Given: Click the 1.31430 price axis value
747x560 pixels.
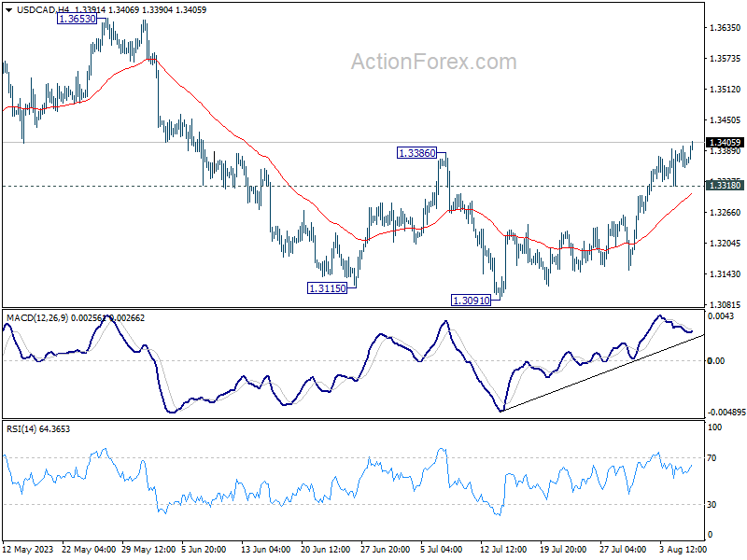Looking at the screenshot, I should 726,273.
